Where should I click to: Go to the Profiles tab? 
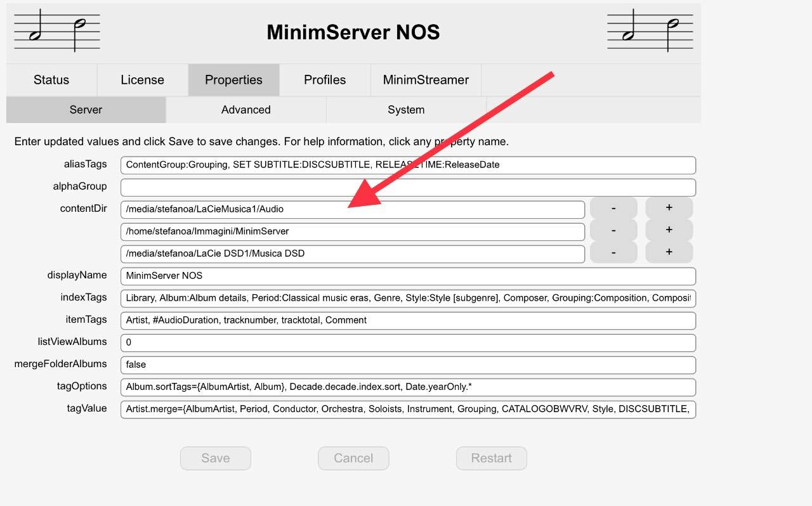pyautogui.click(x=325, y=80)
